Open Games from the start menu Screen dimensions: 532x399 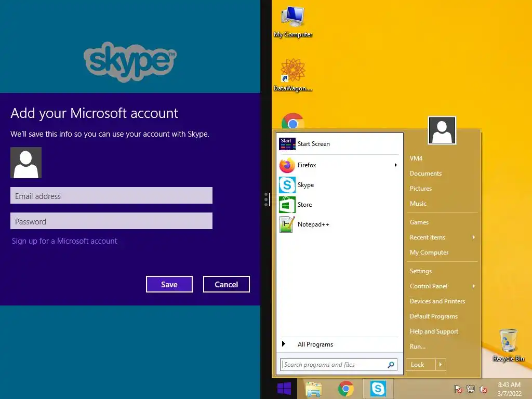[419, 222]
